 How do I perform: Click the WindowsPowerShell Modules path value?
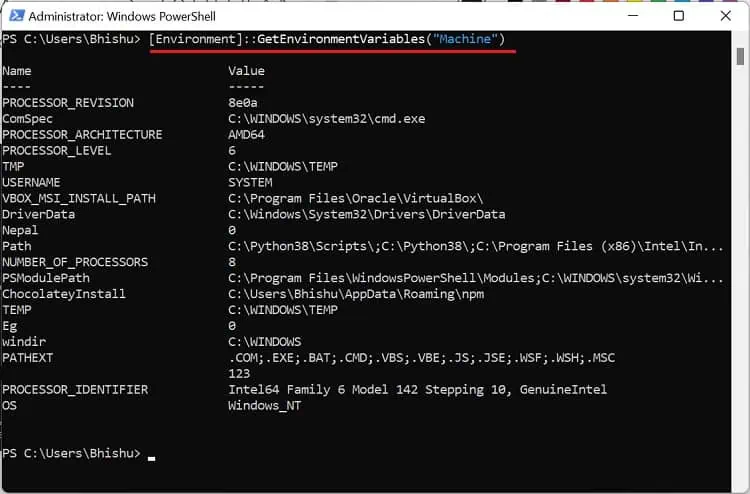click(475, 278)
